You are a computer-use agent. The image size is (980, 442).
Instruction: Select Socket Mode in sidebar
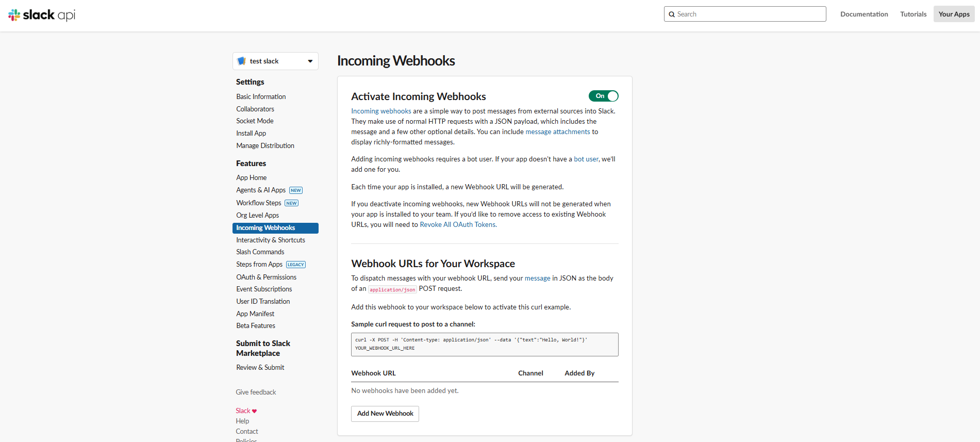[x=255, y=121]
